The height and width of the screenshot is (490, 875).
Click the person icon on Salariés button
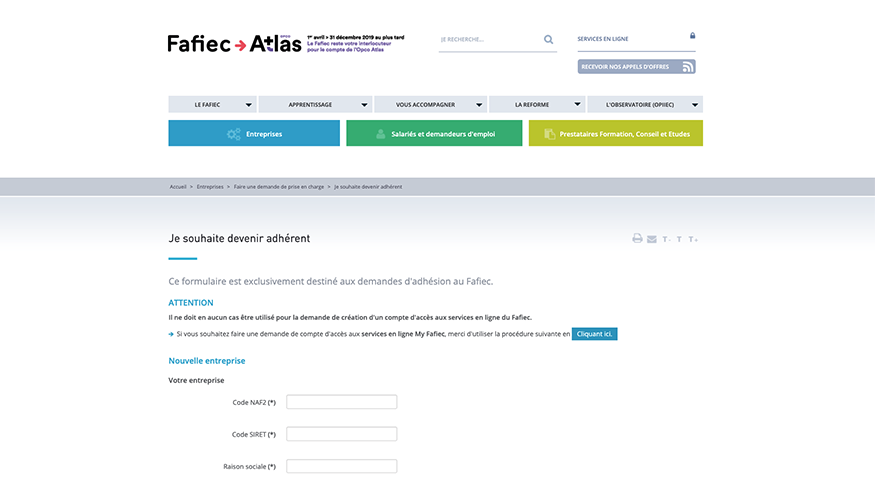381,134
